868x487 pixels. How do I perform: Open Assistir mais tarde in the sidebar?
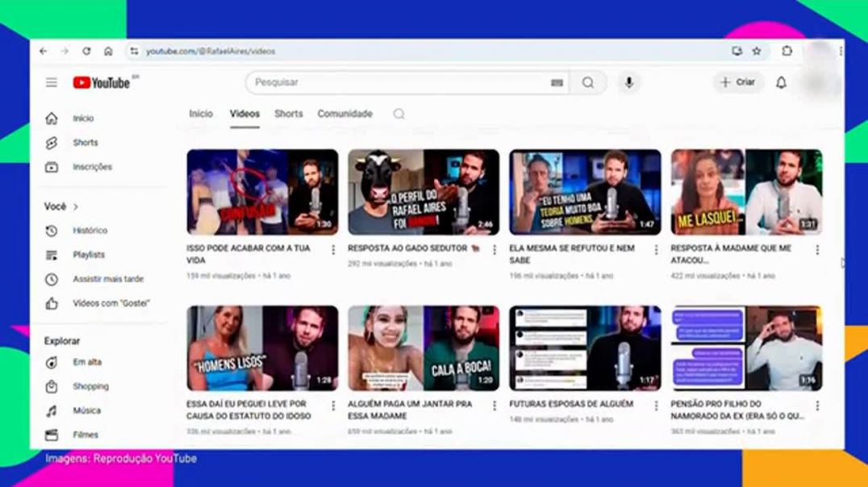(108, 280)
